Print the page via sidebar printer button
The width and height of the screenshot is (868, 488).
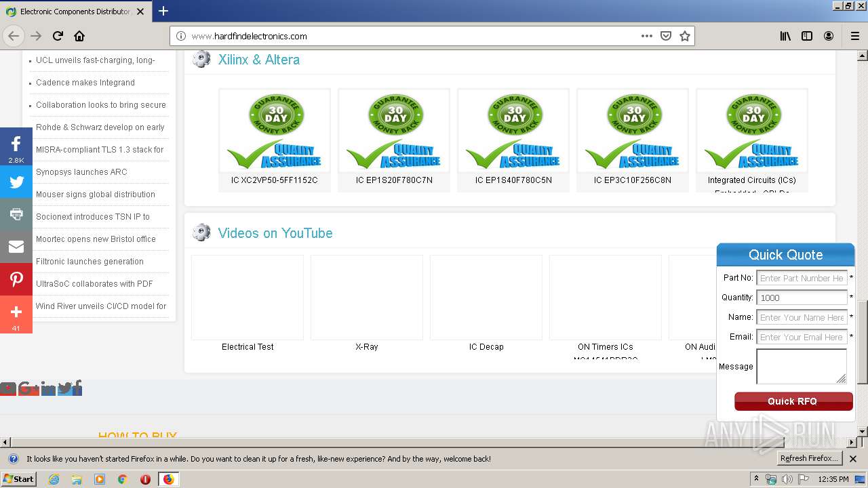point(16,214)
